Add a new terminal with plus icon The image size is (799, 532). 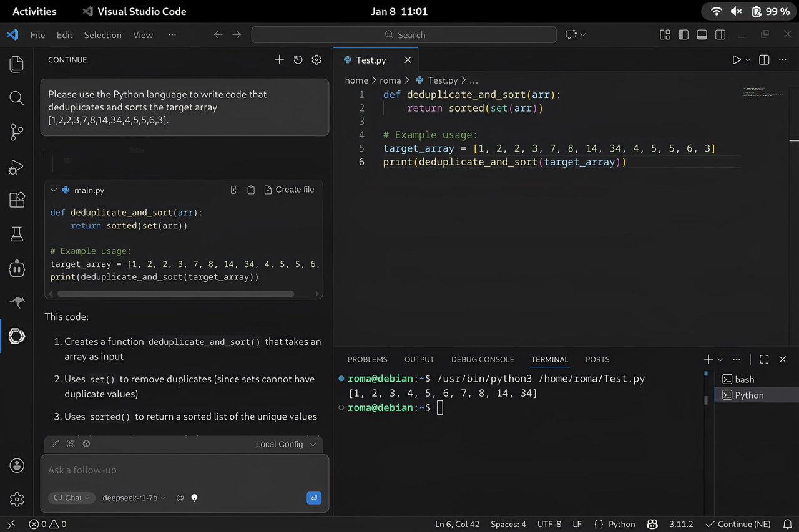pos(708,359)
